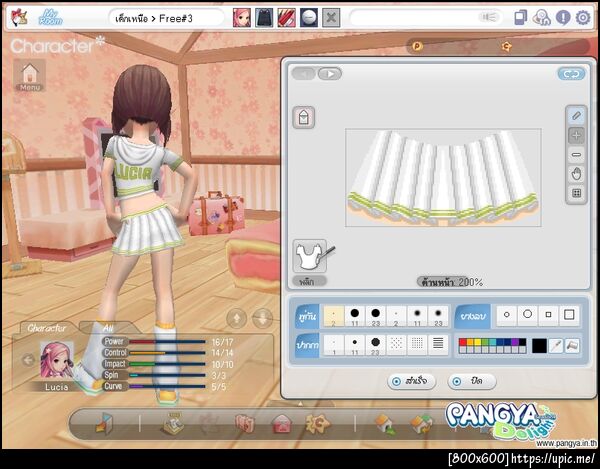Zoom in with the plus tool
Screen dimensions: 600x469
click(x=576, y=135)
